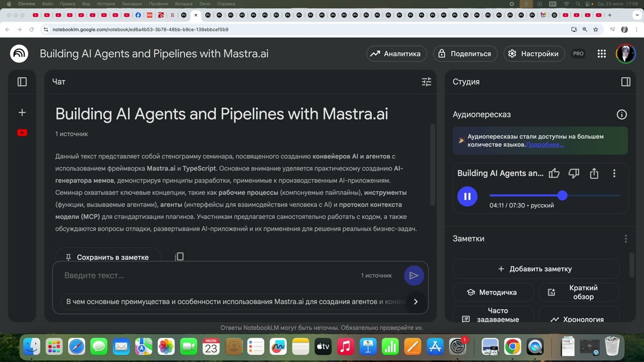
Task: Show Аудиопересказ info icon
Action: pyautogui.click(x=622, y=115)
